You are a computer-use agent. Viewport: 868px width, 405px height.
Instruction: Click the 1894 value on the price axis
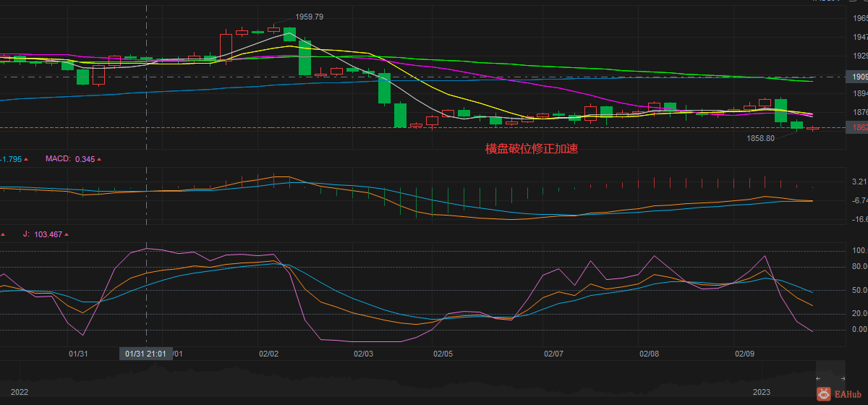[860, 94]
